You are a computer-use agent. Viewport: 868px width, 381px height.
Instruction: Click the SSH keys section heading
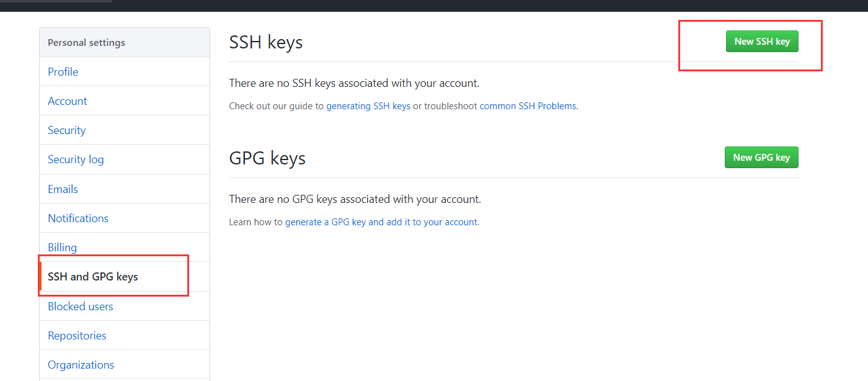coord(266,42)
